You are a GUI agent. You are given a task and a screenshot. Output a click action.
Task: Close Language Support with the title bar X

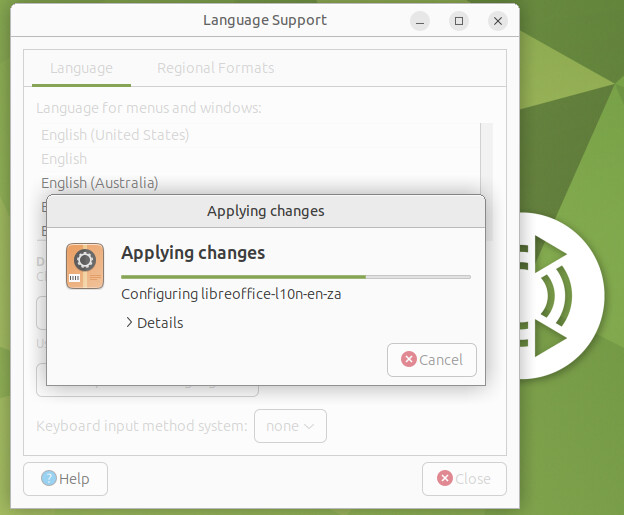[498, 21]
